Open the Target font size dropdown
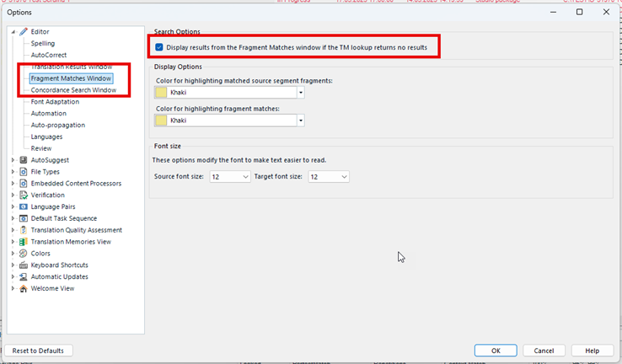Screen dimensions: 622x364 tap(329, 177)
